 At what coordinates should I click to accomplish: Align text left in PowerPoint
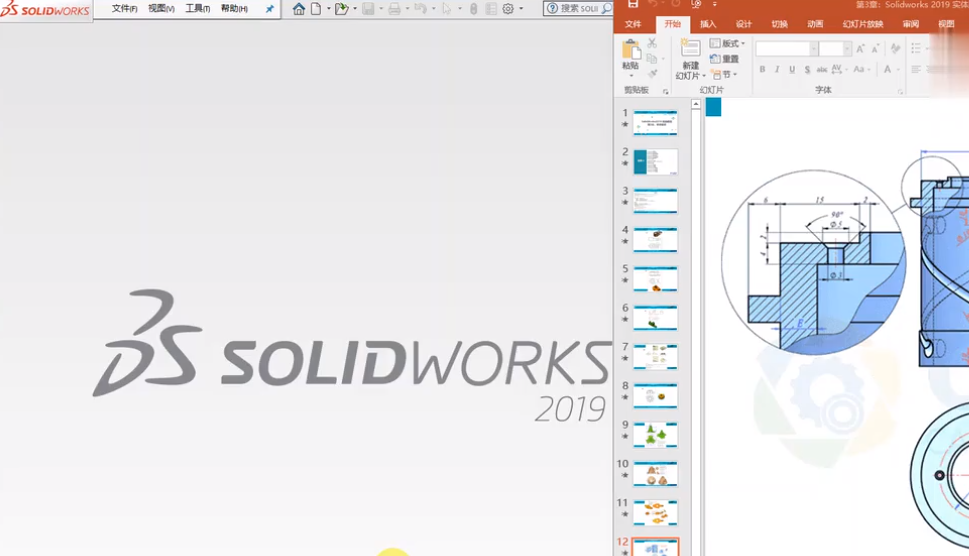916,69
